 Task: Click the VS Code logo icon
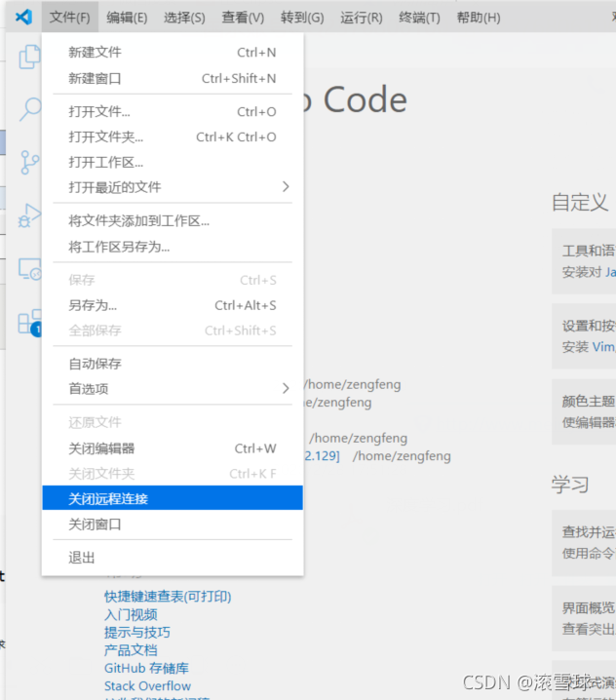pyautogui.click(x=23, y=17)
